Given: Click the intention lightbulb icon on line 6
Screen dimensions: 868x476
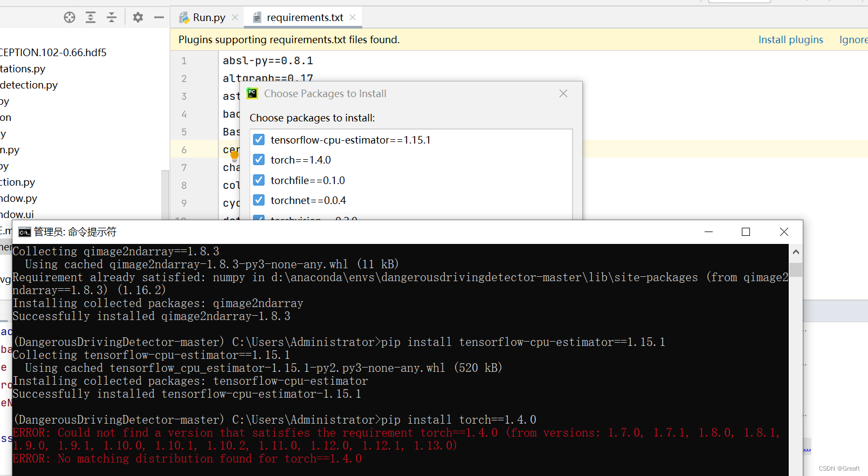Looking at the screenshot, I should tap(235, 155).
